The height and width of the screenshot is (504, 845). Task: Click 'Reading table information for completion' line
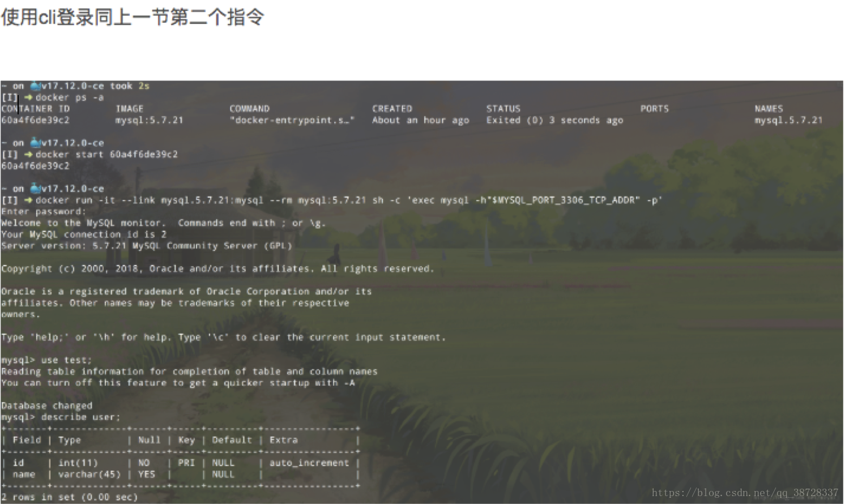pos(189,371)
